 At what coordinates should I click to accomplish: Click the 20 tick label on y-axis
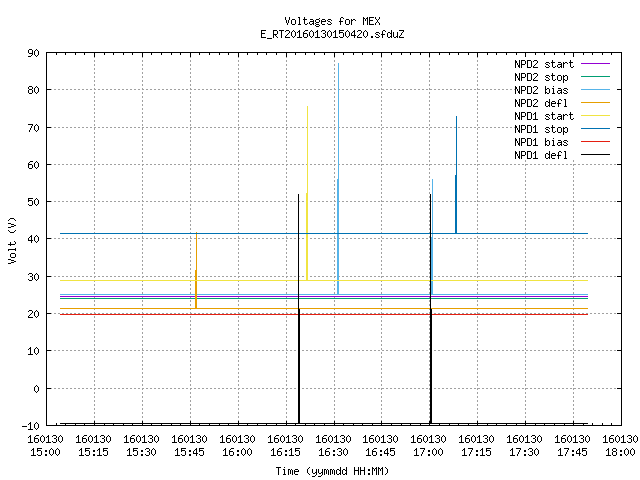pos(34,314)
